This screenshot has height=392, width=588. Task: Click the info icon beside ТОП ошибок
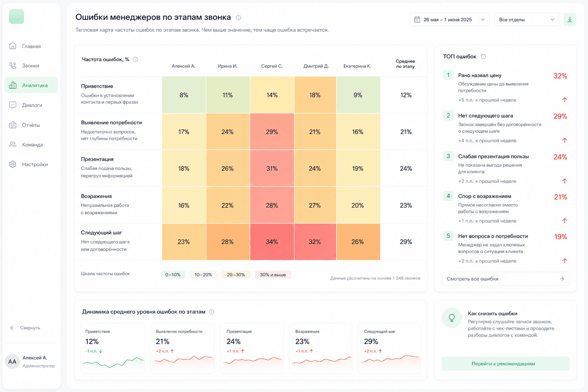point(483,57)
